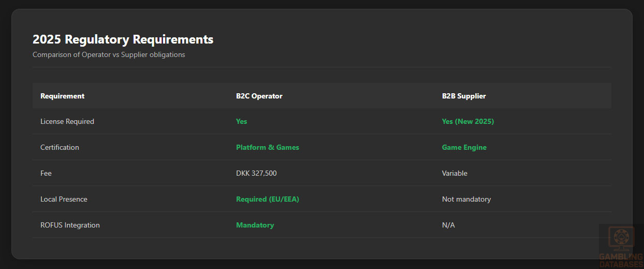The width and height of the screenshot is (644, 269).
Task: Click the N/A supplier ROFUS cell
Action: click(448, 225)
